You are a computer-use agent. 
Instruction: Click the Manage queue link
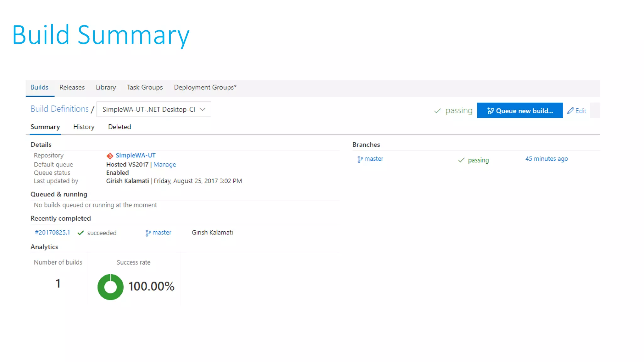coord(164,164)
